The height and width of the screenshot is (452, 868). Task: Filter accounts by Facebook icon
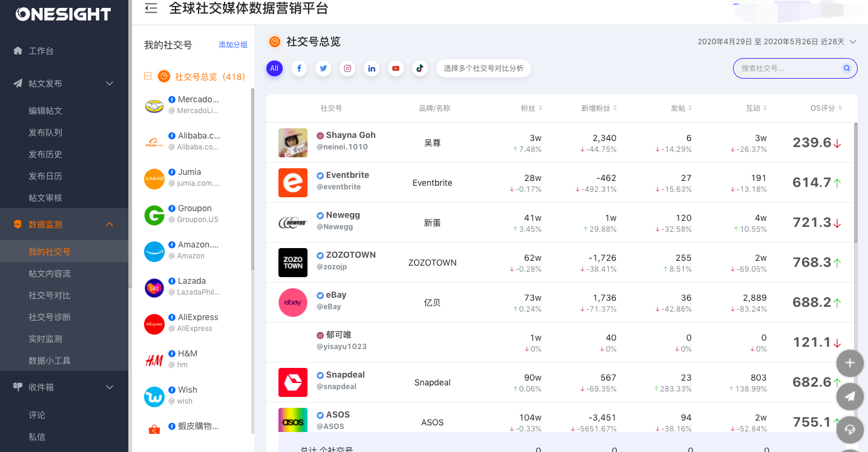click(299, 68)
